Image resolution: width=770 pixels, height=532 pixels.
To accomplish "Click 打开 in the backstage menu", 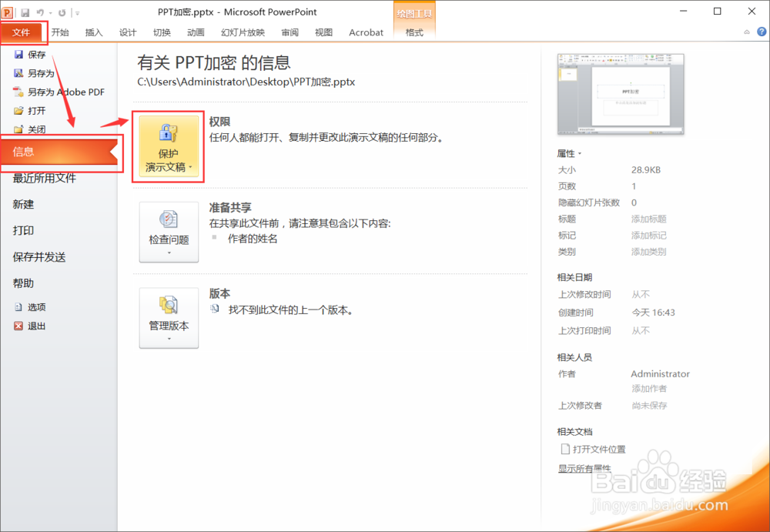I will tap(31, 111).
